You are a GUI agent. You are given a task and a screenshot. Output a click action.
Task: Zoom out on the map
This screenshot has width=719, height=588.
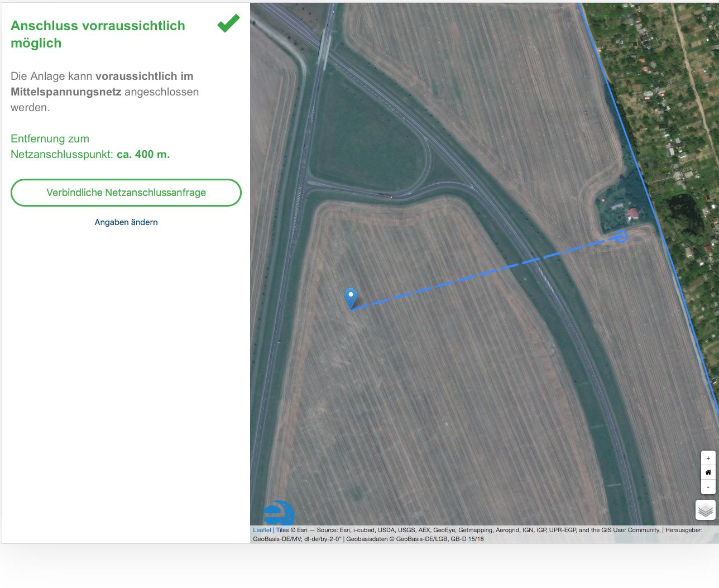(708, 487)
